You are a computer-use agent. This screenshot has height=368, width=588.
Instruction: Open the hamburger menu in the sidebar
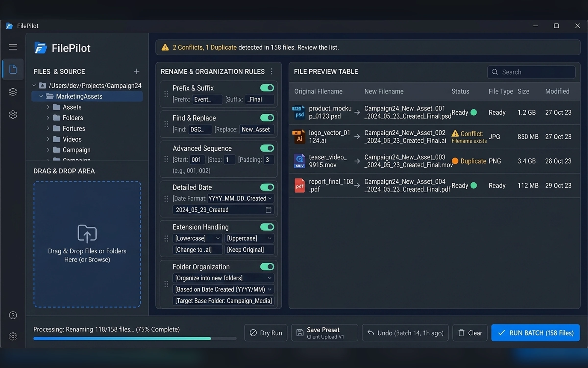(13, 47)
